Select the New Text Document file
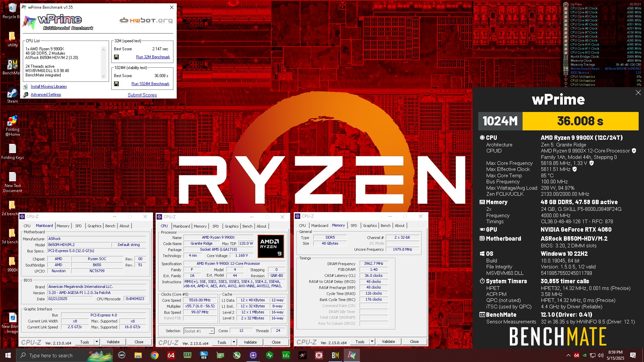644x362 pixels. pos(12,183)
